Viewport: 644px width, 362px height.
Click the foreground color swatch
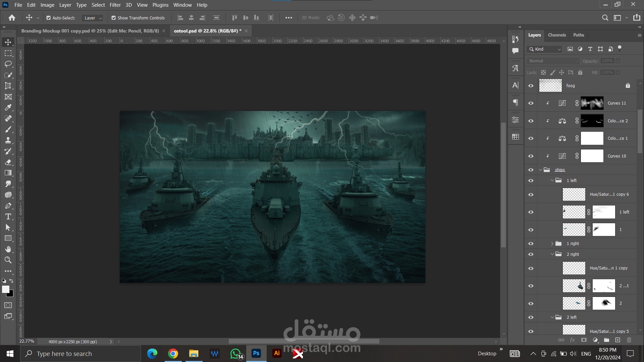pos(5,289)
